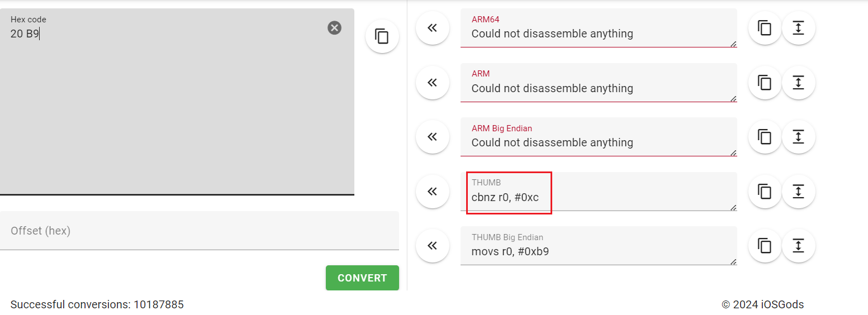The image size is (868, 315).
Task: Focus the Offset (hex) input field
Action: pos(199,231)
